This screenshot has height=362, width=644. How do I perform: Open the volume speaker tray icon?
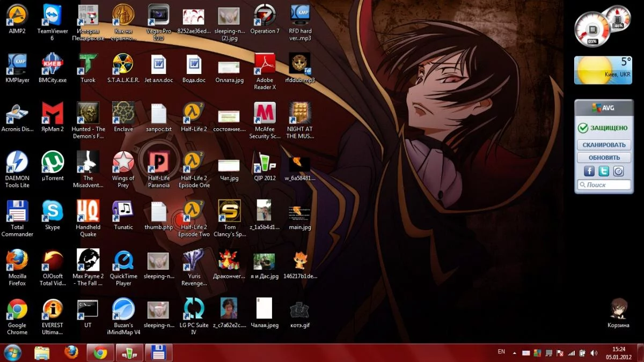(x=594, y=353)
